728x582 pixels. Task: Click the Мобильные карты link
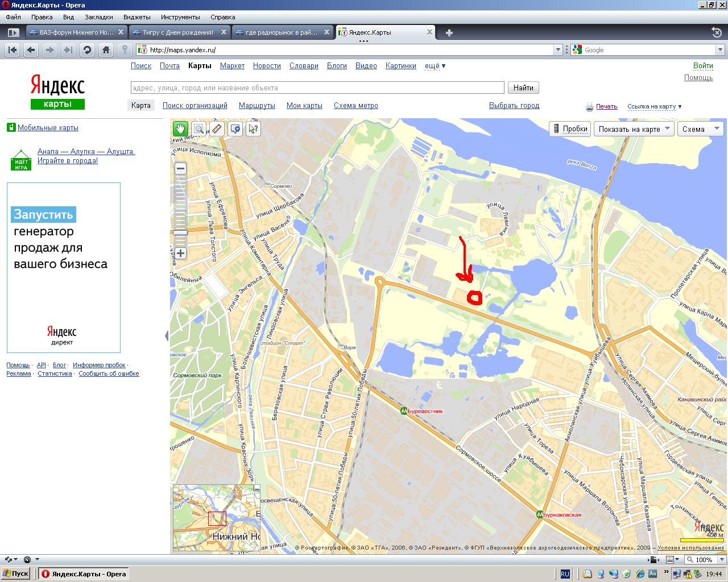click(x=48, y=128)
